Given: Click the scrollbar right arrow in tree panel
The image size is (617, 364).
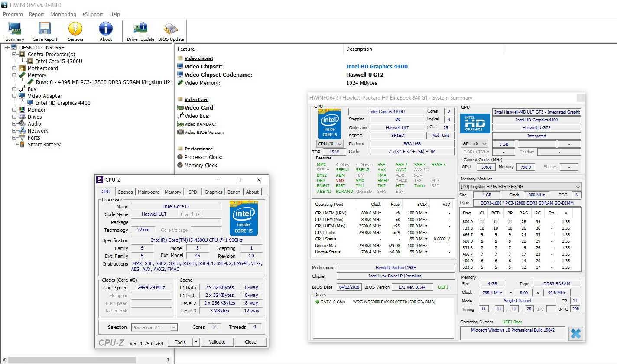Looking at the screenshot, I should 169,360.
